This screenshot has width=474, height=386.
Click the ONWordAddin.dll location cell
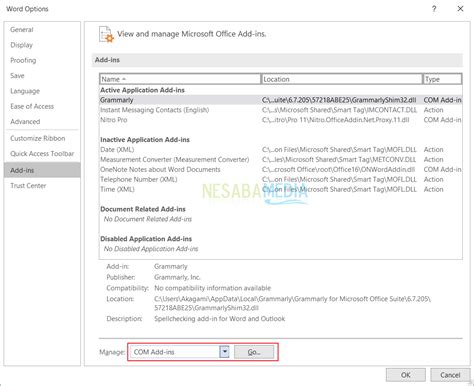pos(338,170)
